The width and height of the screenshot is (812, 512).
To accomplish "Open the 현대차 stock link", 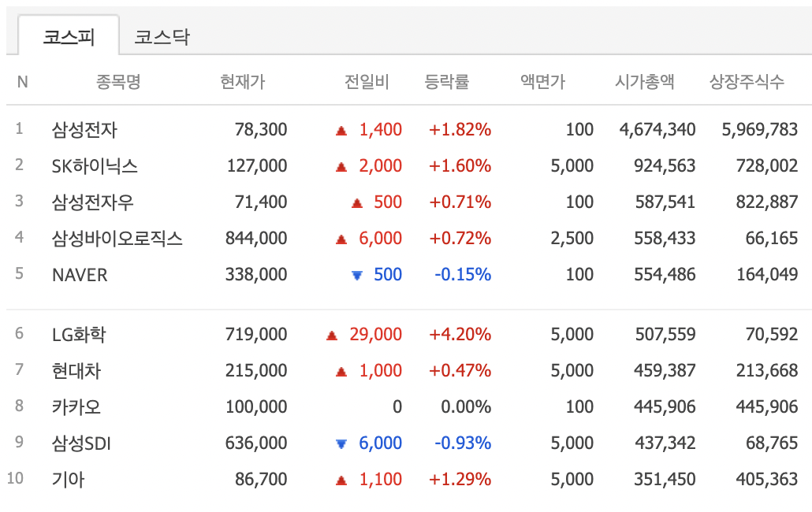I will click(x=76, y=370).
